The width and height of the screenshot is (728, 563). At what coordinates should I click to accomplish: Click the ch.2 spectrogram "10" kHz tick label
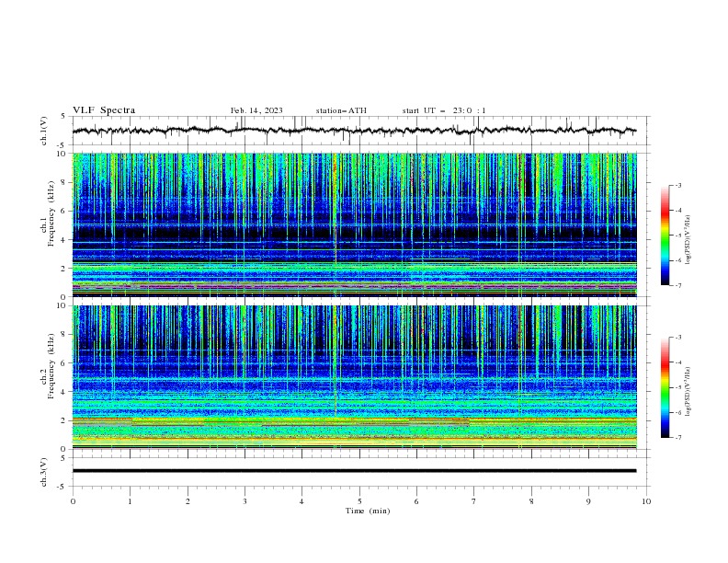(x=62, y=305)
